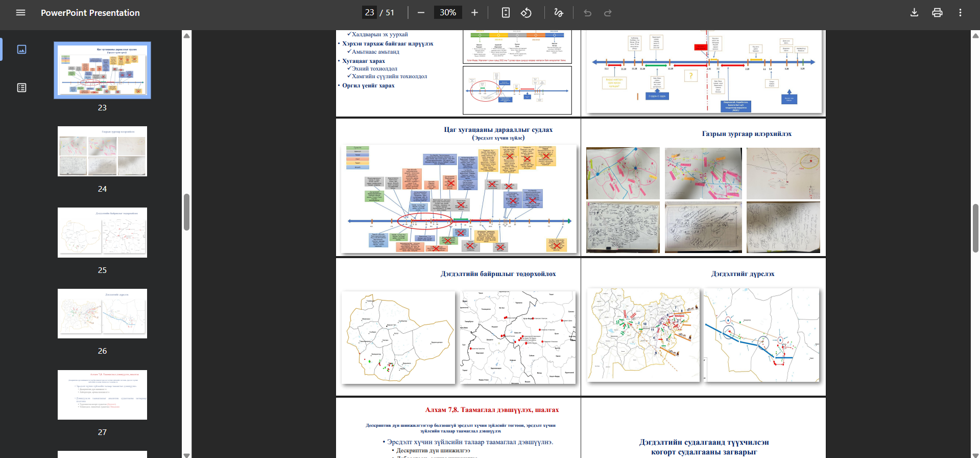Click the blue river line map image
This screenshot has width=980, height=458.
pos(761,335)
